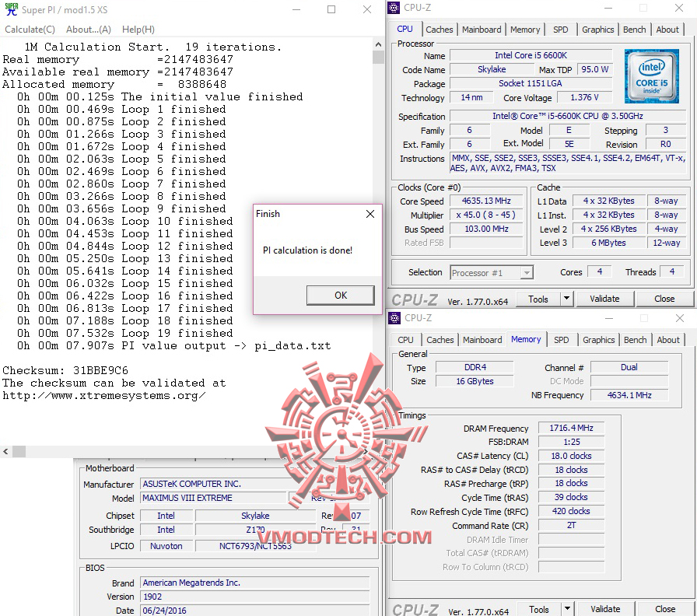Click Close button in lower CPU-Z window
The width and height of the screenshot is (697, 616).
pos(664,609)
